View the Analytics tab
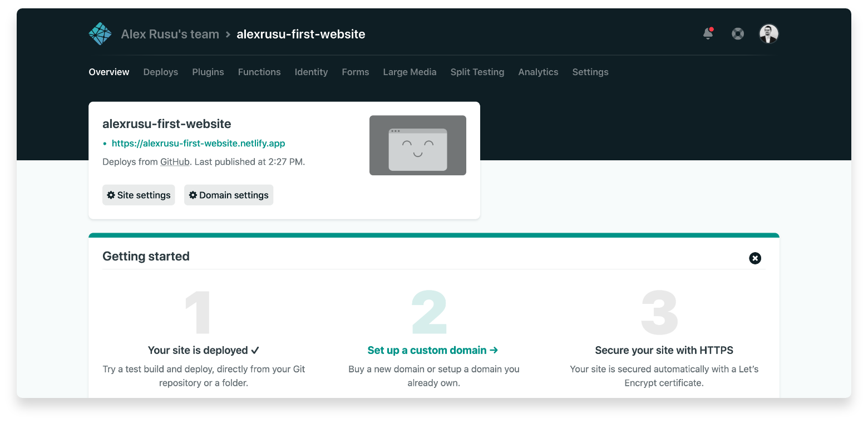 pyautogui.click(x=538, y=72)
